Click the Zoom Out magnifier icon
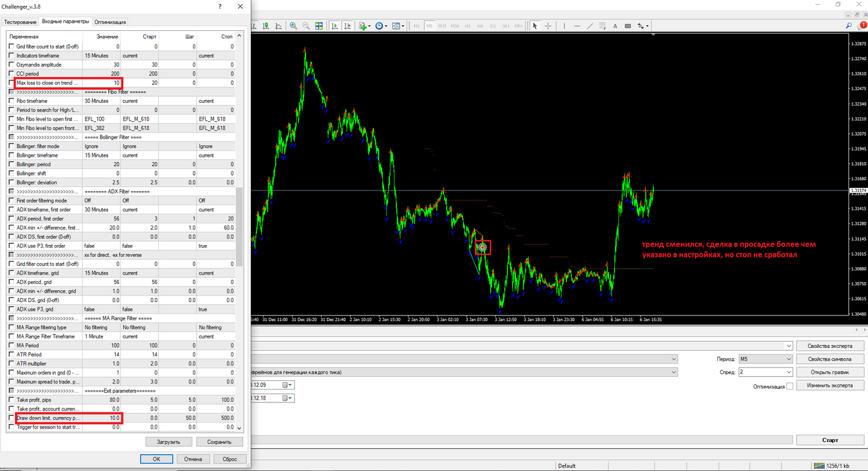The height and width of the screenshot is (471, 868). (306, 26)
